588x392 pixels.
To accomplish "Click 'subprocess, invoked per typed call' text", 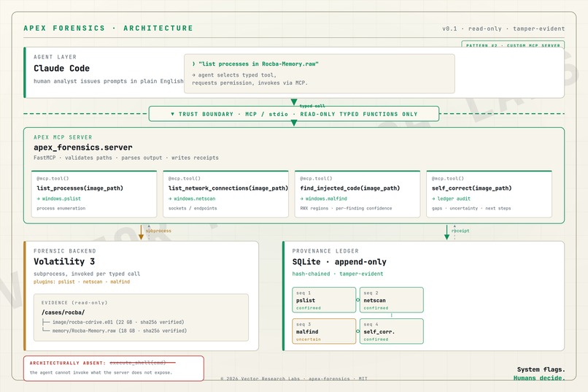I will (87, 274).
